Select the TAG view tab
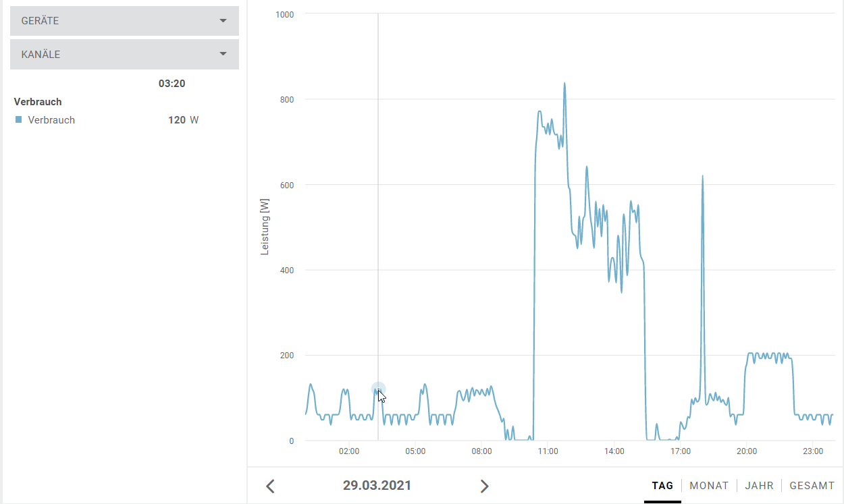 [x=662, y=486]
